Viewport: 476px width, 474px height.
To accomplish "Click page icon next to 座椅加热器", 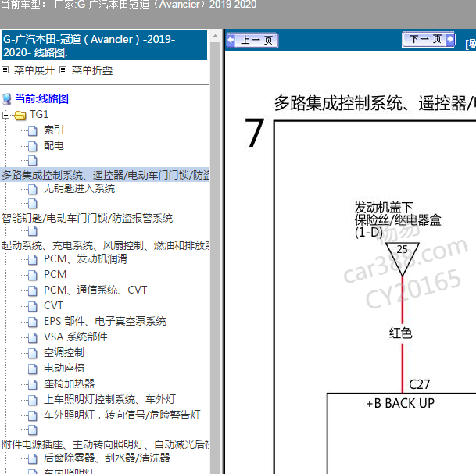I will click(33, 384).
